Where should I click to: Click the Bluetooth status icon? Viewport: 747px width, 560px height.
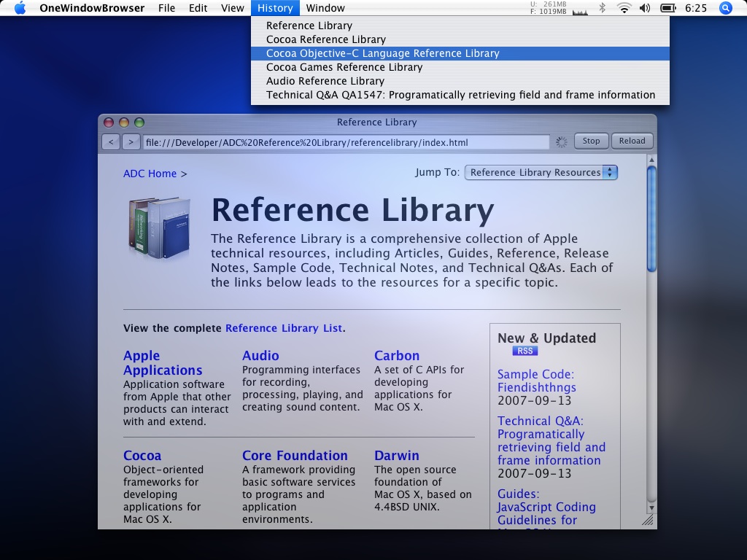(602, 8)
